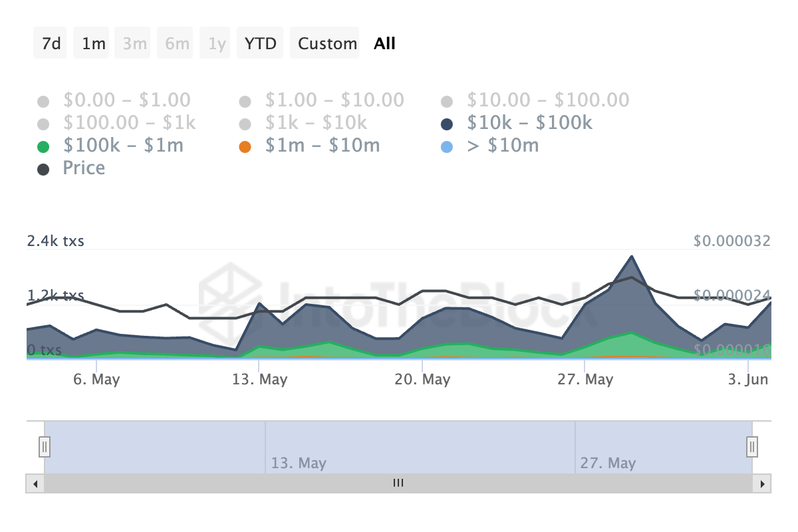Click the light blue > $10m legend dot

click(x=447, y=147)
